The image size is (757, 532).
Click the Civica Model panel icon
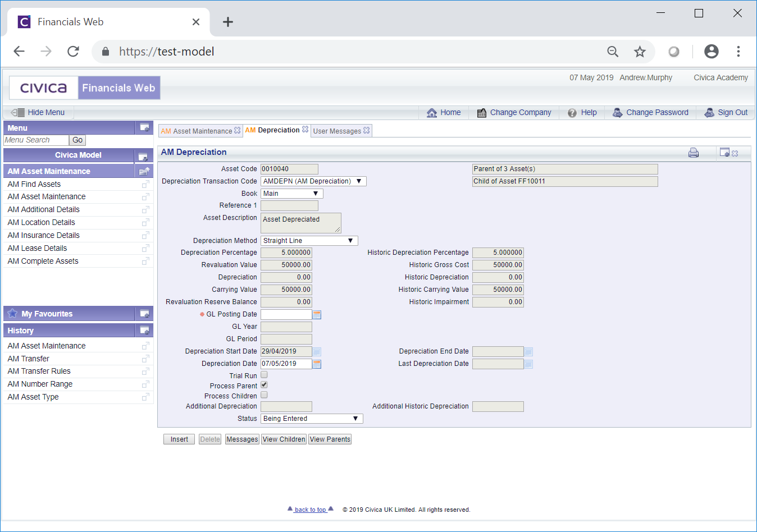coord(143,156)
